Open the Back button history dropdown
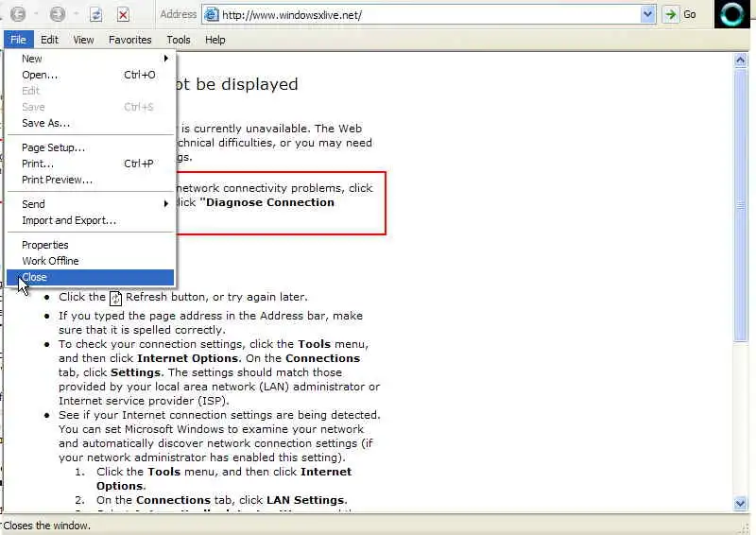This screenshot has width=756, height=535. click(36, 14)
